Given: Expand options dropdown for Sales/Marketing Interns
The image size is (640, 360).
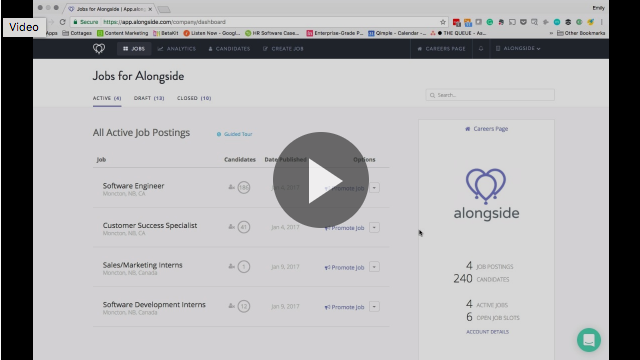Looking at the screenshot, I should pos(374,267).
